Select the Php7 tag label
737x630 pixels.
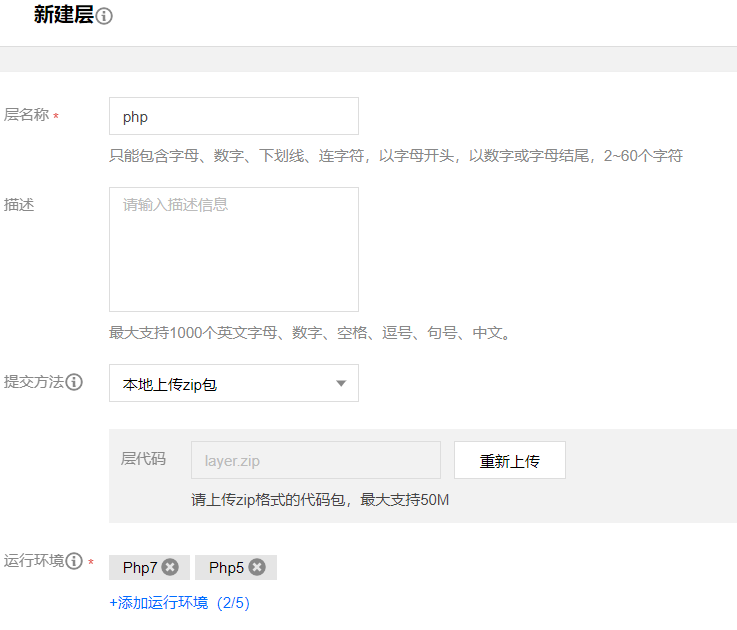pos(140,567)
